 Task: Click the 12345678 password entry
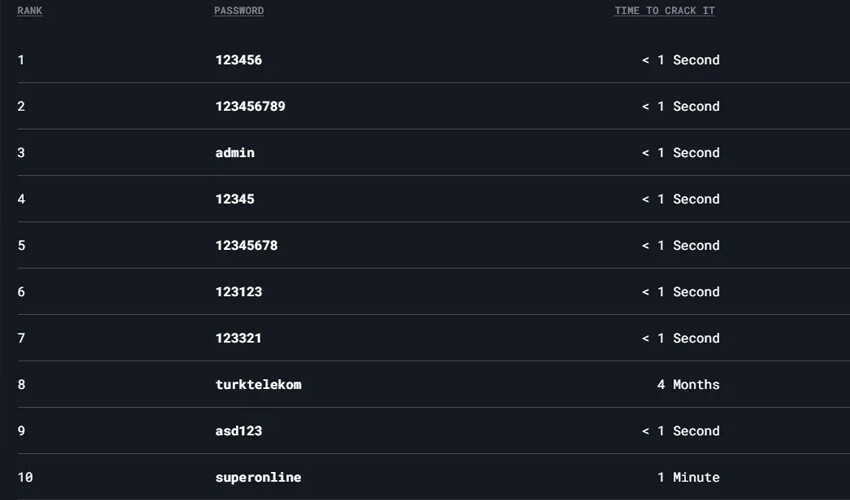246,245
